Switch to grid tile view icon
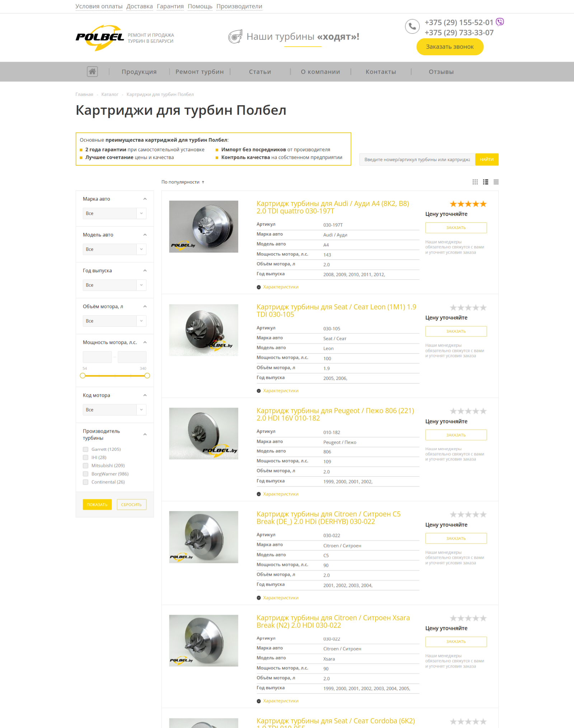This screenshot has width=574, height=728. tap(475, 182)
